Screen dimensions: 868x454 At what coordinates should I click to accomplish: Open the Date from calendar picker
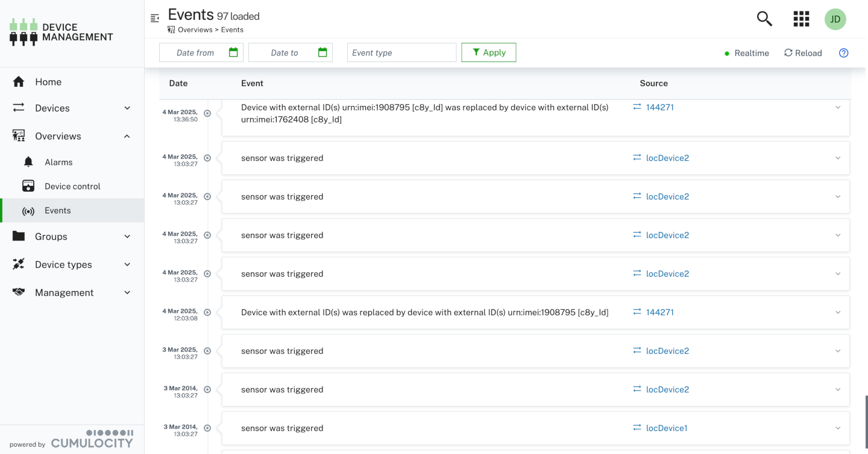pyautogui.click(x=233, y=52)
